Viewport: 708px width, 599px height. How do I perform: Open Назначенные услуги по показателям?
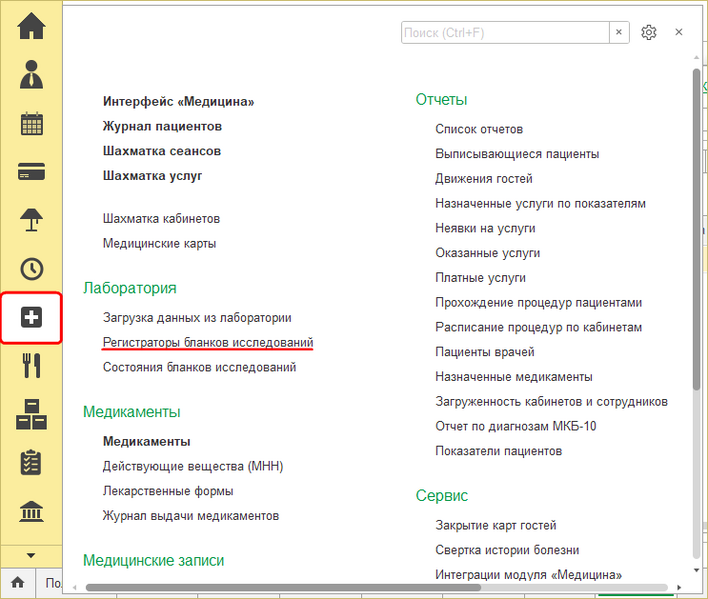pyautogui.click(x=540, y=204)
